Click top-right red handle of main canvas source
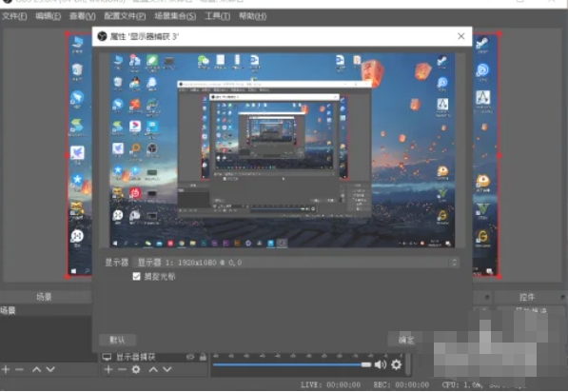Screen dimensions: 568x392 click(499, 33)
